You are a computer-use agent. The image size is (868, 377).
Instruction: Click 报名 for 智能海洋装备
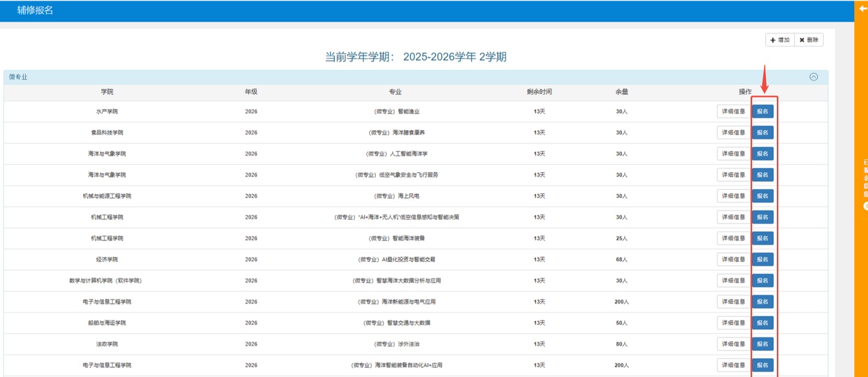coord(763,238)
